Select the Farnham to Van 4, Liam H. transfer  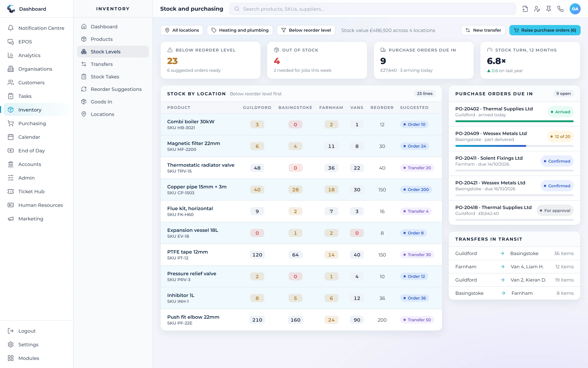[514, 267]
